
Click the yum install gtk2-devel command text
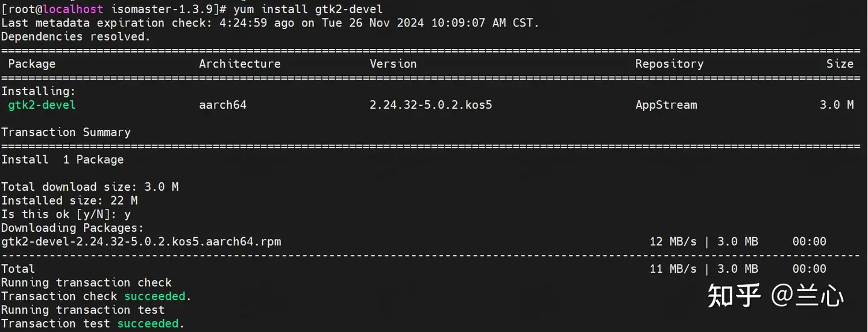coord(307,9)
